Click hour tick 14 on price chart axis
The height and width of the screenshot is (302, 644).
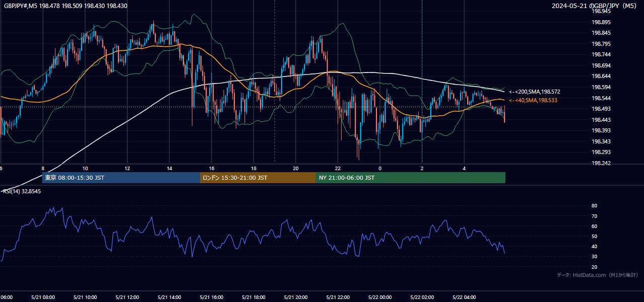(x=169, y=169)
